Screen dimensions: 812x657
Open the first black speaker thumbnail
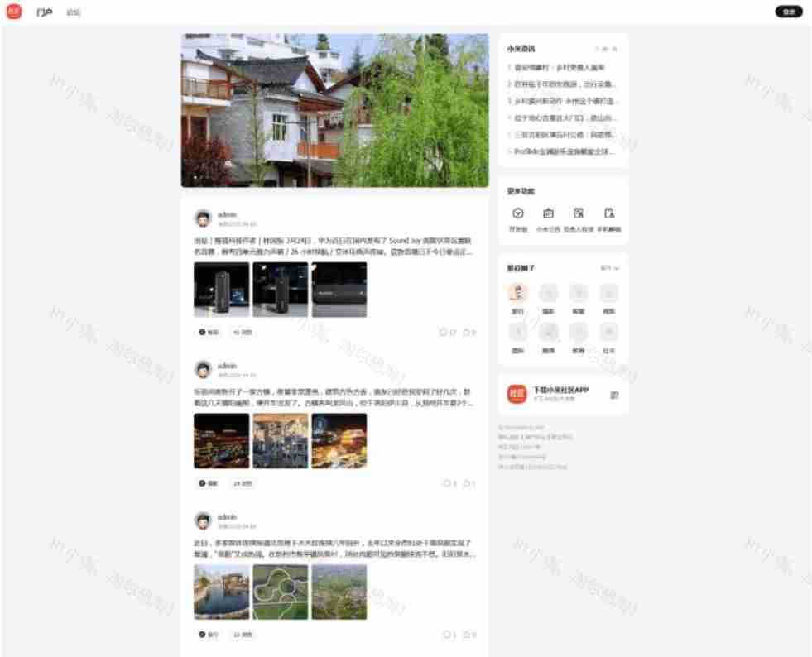pyautogui.click(x=221, y=290)
